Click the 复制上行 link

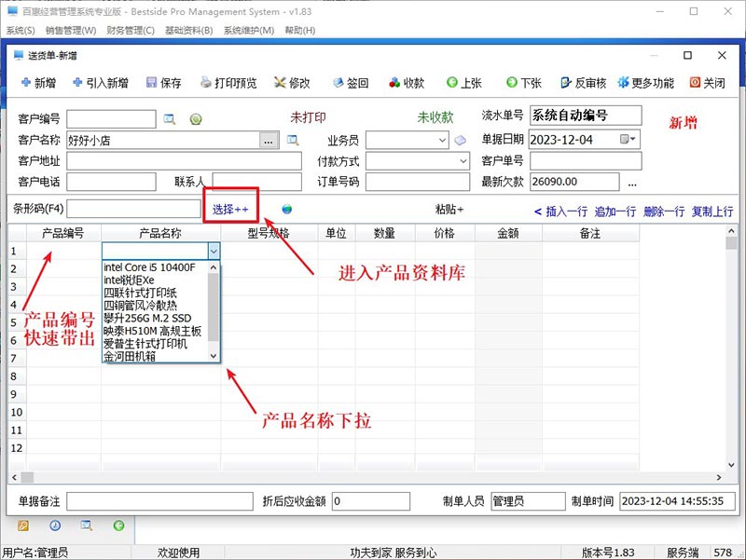coord(712,212)
